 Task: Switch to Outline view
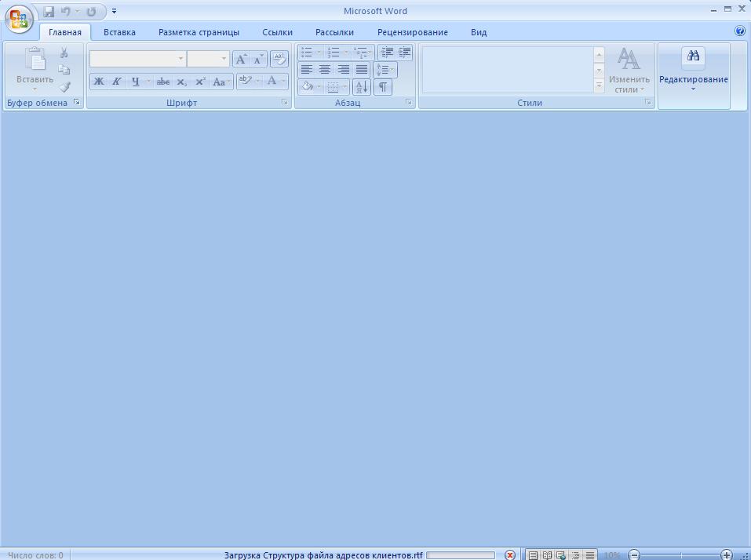pos(575,555)
